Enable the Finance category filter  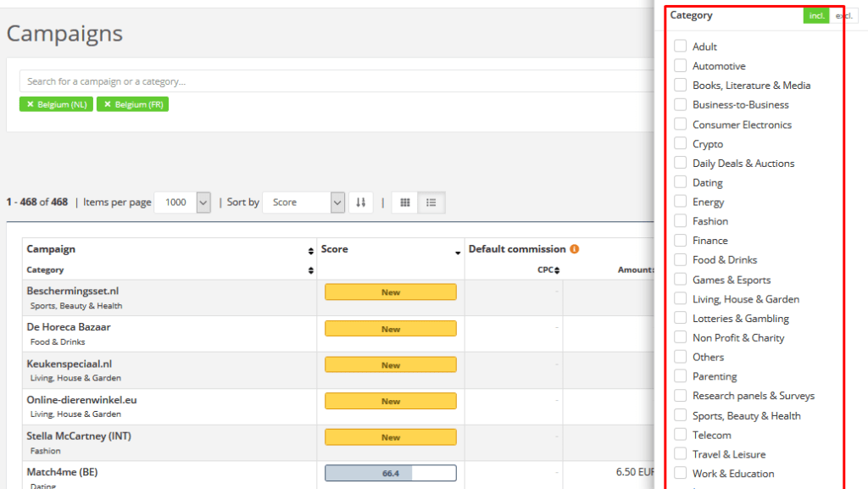tap(681, 240)
